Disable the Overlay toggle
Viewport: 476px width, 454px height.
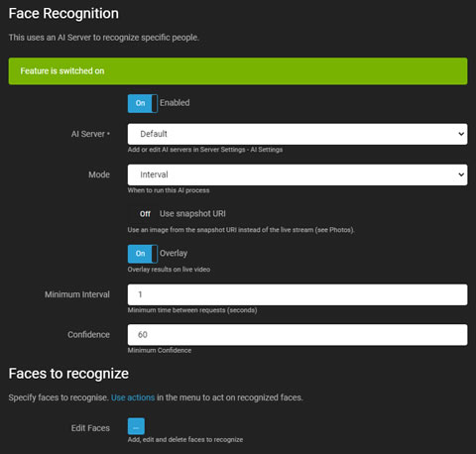point(143,254)
